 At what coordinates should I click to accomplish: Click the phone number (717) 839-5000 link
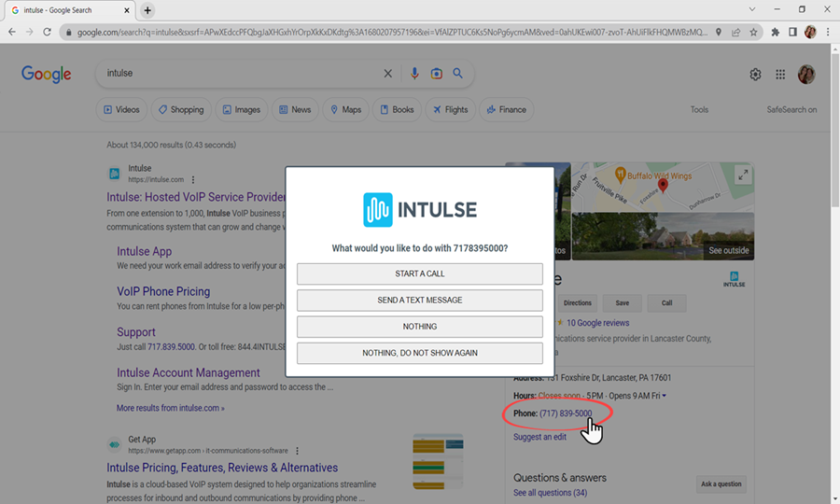coord(566,413)
